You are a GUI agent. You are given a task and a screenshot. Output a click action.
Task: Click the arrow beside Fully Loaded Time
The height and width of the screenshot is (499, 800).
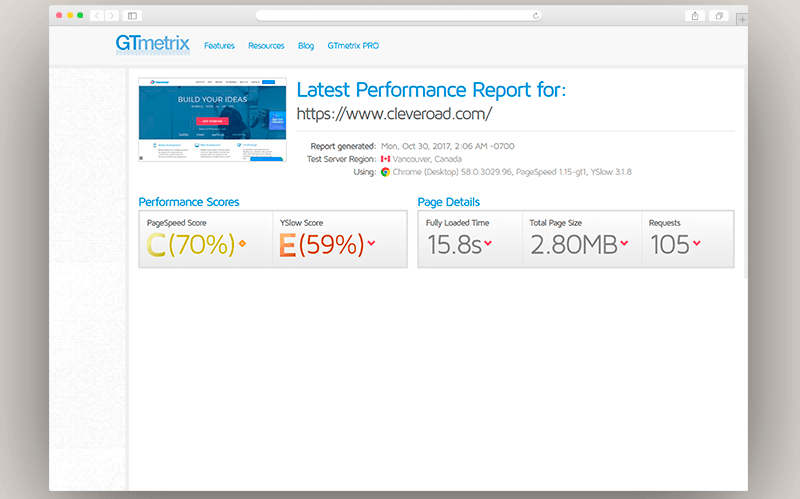pyautogui.click(x=488, y=243)
